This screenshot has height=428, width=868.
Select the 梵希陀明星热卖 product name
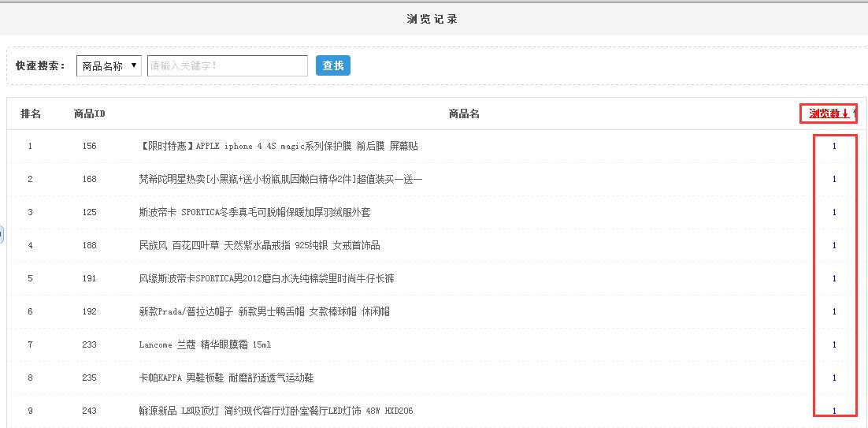(280, 179)
